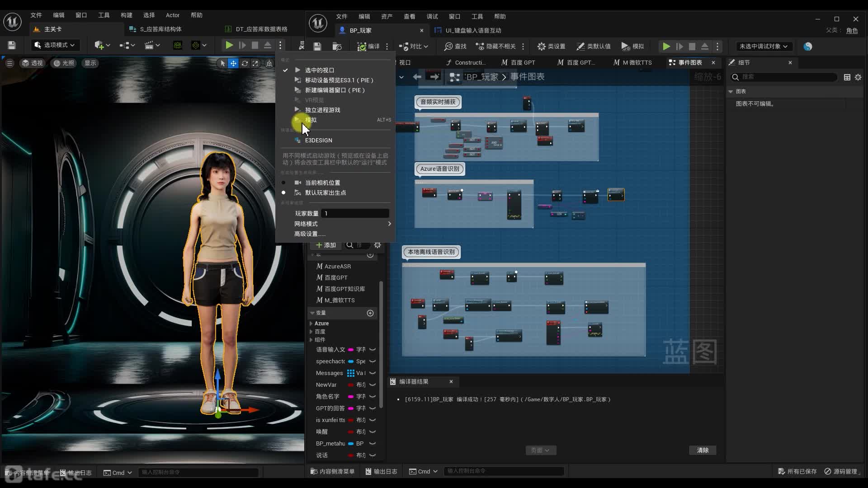Click the 添加 button in My Blueprint
This screenshot has width=868, height=488.
(326, 245)
